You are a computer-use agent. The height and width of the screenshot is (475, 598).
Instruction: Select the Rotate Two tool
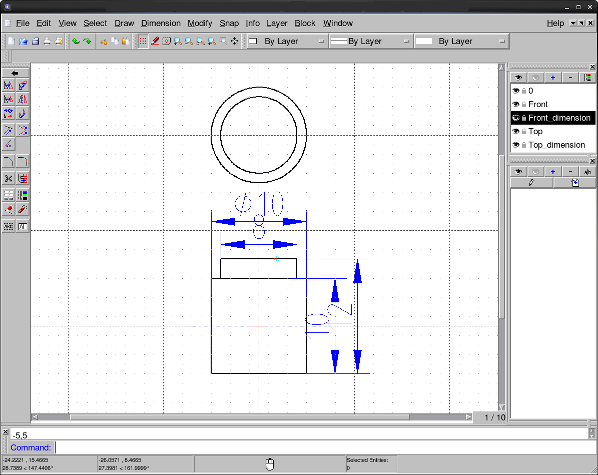click(23, 114)
